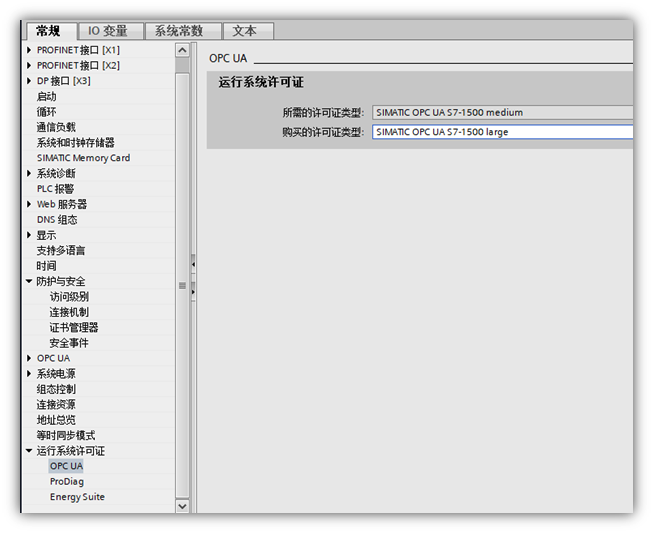
Task: Expand PROFINET 接口 [X2] node
Action: (x=29, y=65)
